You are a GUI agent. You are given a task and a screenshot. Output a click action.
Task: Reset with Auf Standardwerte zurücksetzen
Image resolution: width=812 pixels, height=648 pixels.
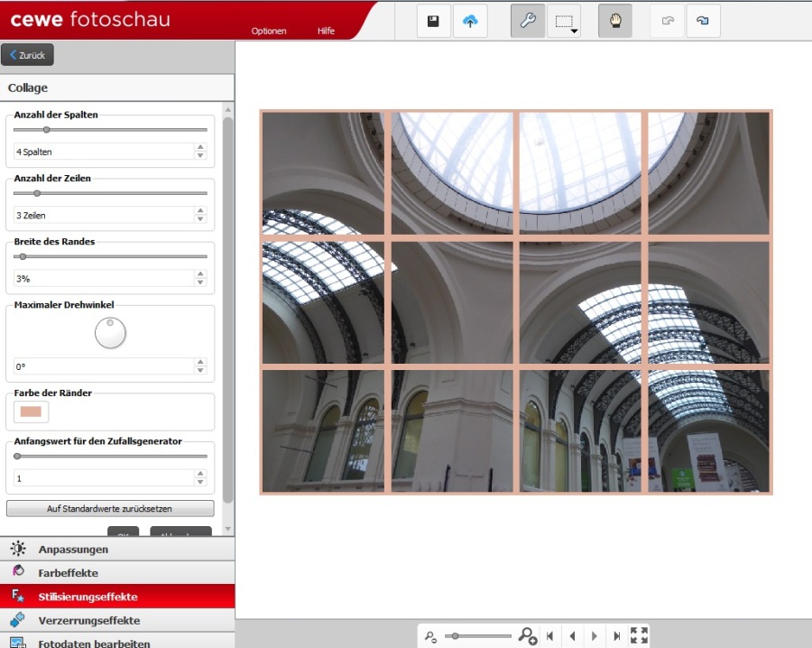click(110, 508)
